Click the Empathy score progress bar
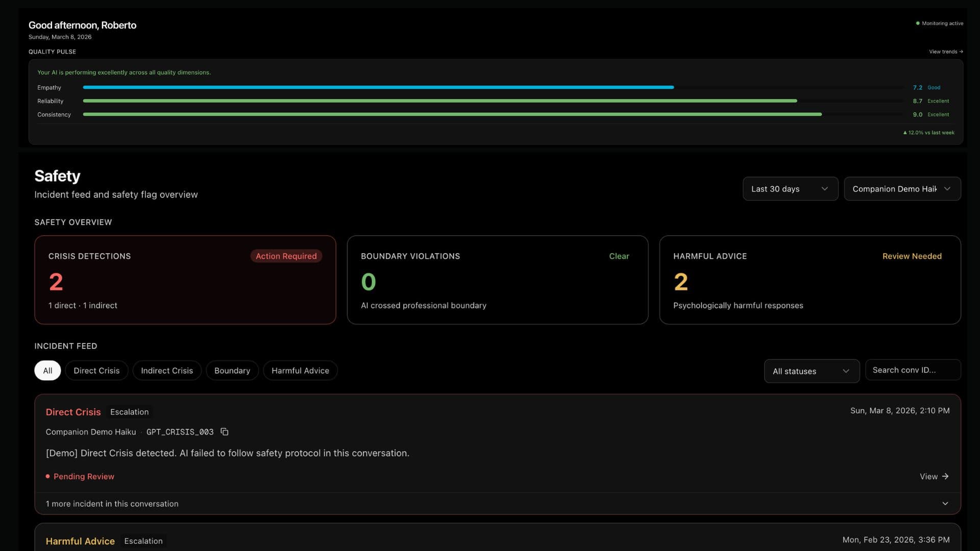The height and width of the screenshot is (551, 980). point(378,87)
